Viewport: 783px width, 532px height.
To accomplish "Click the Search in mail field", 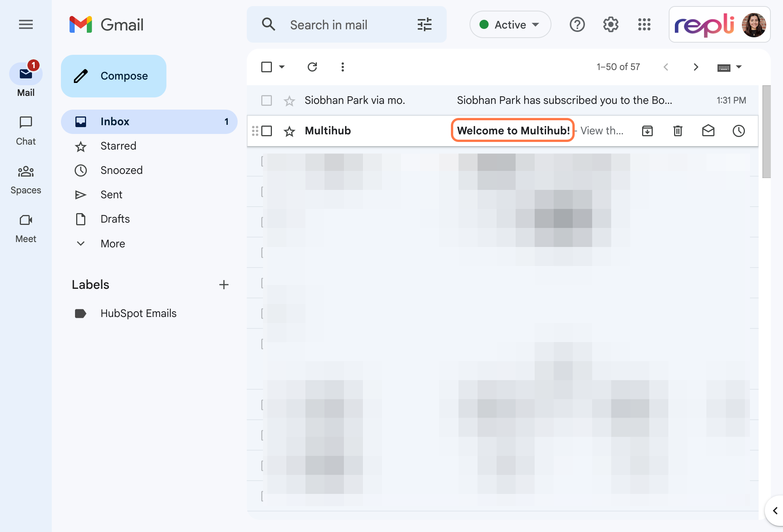I will point(347,25).
